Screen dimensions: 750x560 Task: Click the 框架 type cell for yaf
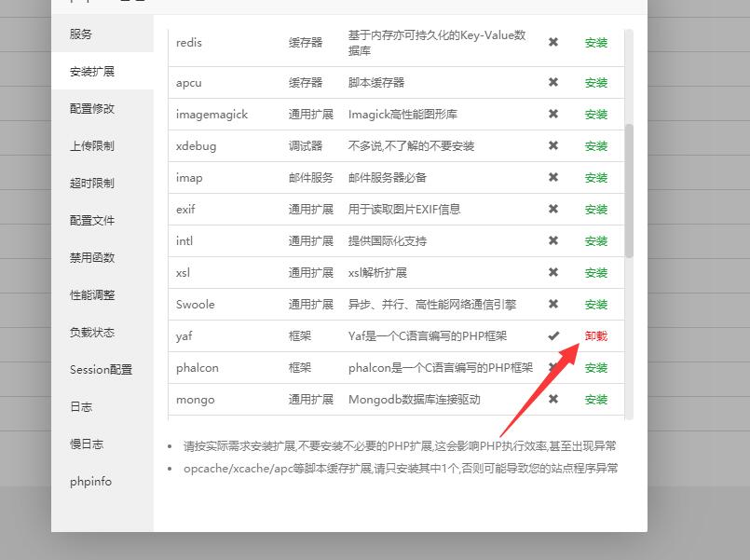(x=300, y=336)
